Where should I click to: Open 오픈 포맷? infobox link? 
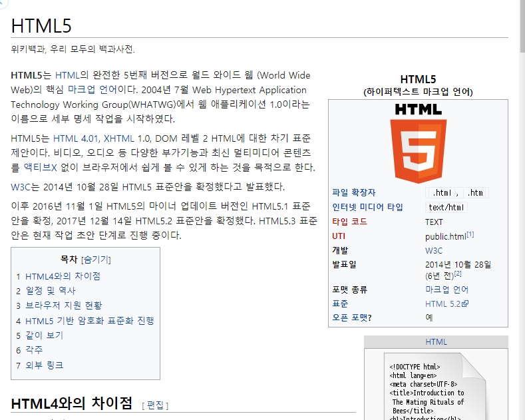tap(351, 317)
